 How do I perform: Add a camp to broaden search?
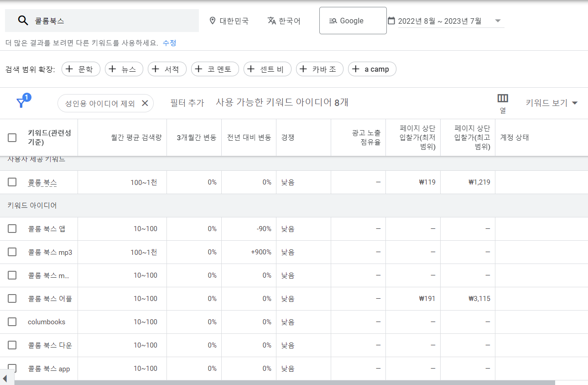[372, 69]
